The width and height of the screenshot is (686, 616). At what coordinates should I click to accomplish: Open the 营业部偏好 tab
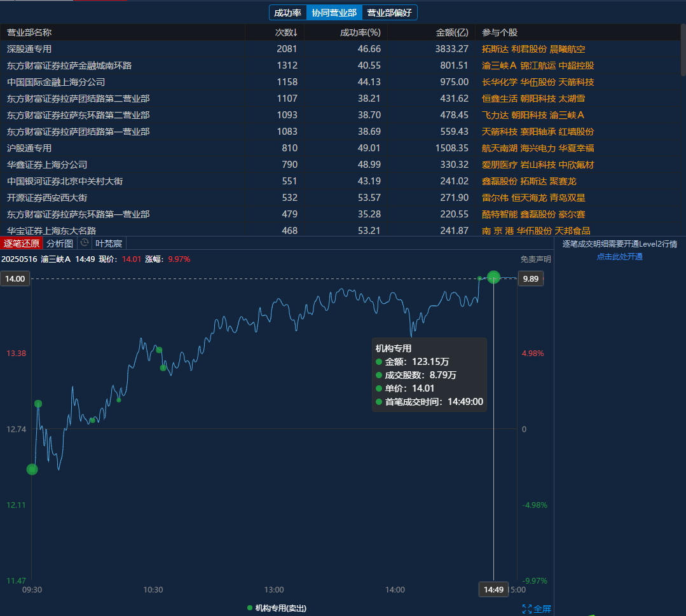(x=389, y=13)
